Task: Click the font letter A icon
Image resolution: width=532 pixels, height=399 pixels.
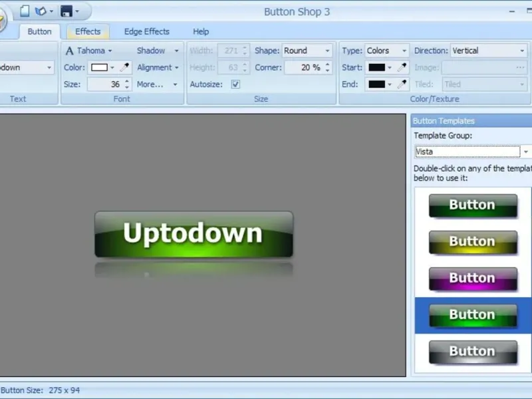Action: click(x=69, y=51)
